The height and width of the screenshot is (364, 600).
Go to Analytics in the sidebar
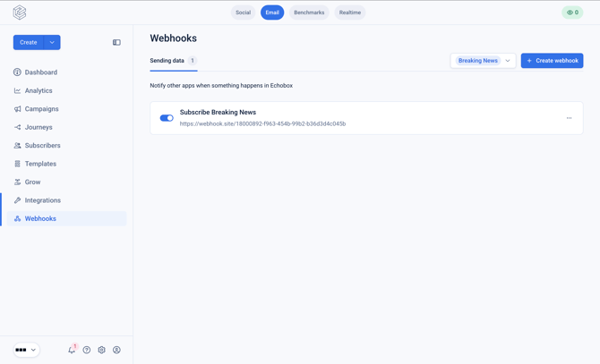[x=39, y=90]
